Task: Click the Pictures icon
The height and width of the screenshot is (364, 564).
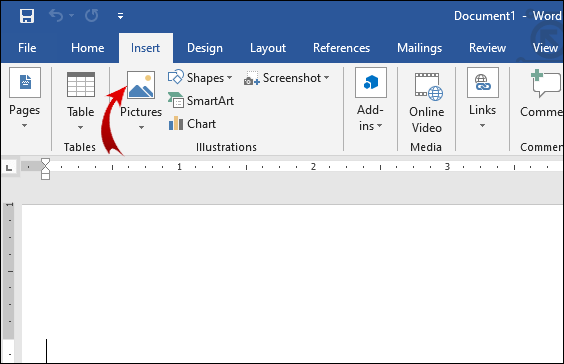Action: 141,85
